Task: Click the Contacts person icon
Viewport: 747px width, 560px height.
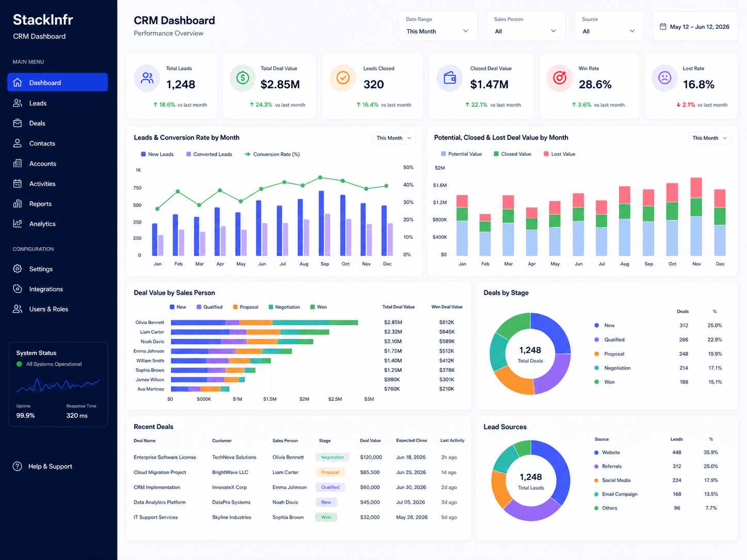Action: (x=18, y=143)
